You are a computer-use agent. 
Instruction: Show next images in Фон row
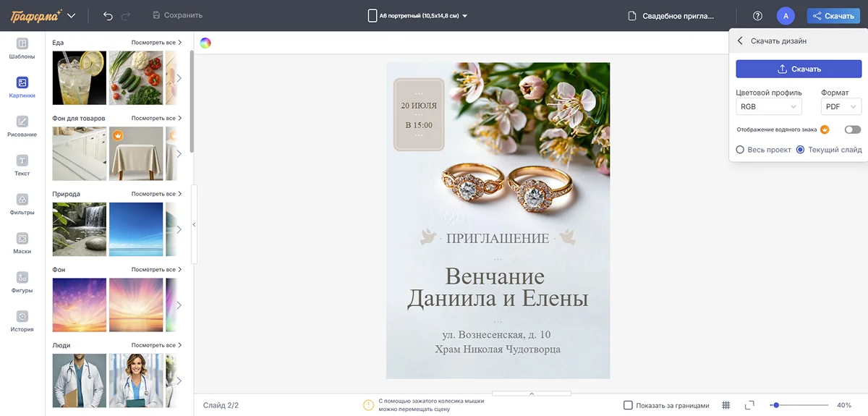tap(179, 305)
